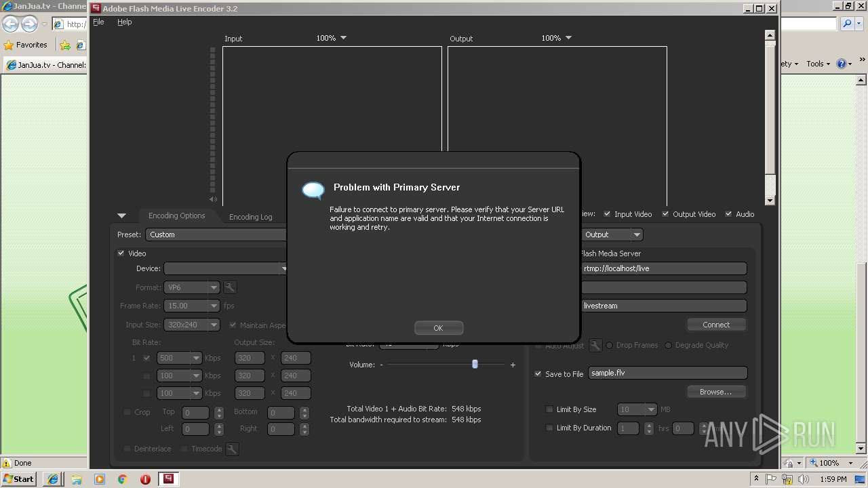The width and height of the screenshot is (868, 488).
Task: Open Internet Explorer from the taskbar
Action: click(x=53, y=479)
